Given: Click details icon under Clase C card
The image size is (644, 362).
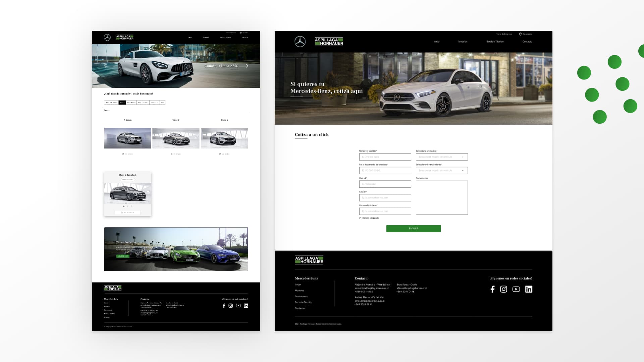Looking at the screenshot, I should 172,154.
